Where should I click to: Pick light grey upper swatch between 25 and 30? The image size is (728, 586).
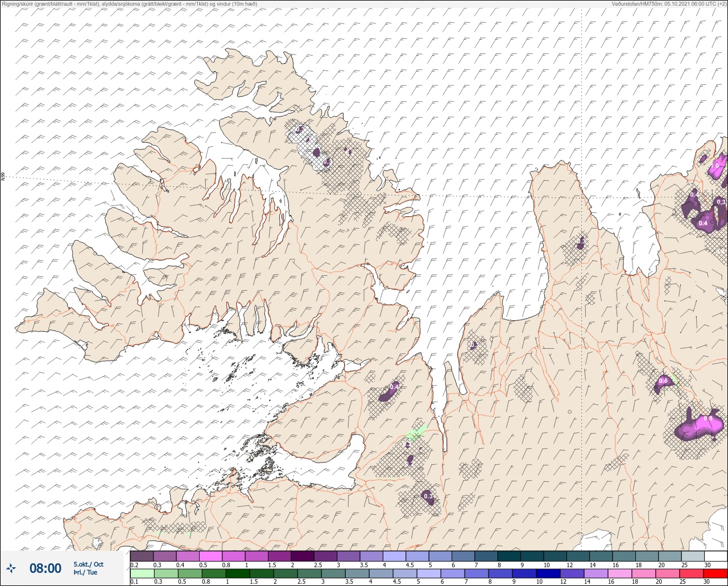(x=693, y=556)
